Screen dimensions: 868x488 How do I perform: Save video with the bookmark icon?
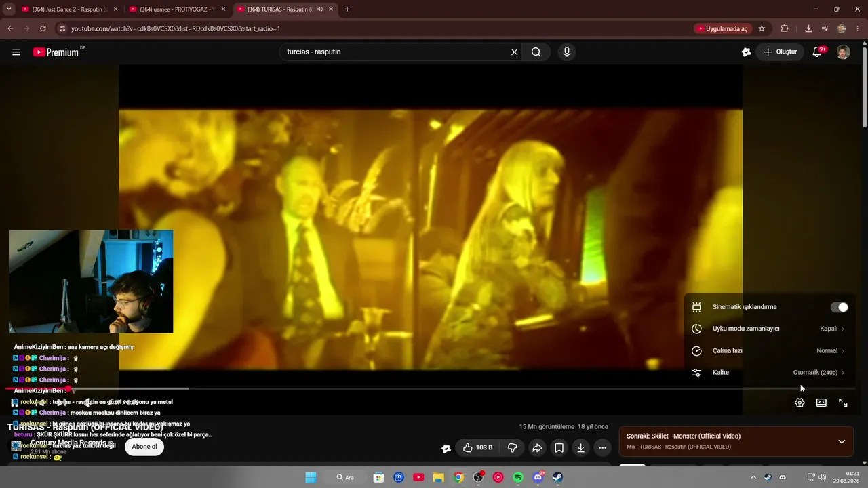[x=559, y=448]
